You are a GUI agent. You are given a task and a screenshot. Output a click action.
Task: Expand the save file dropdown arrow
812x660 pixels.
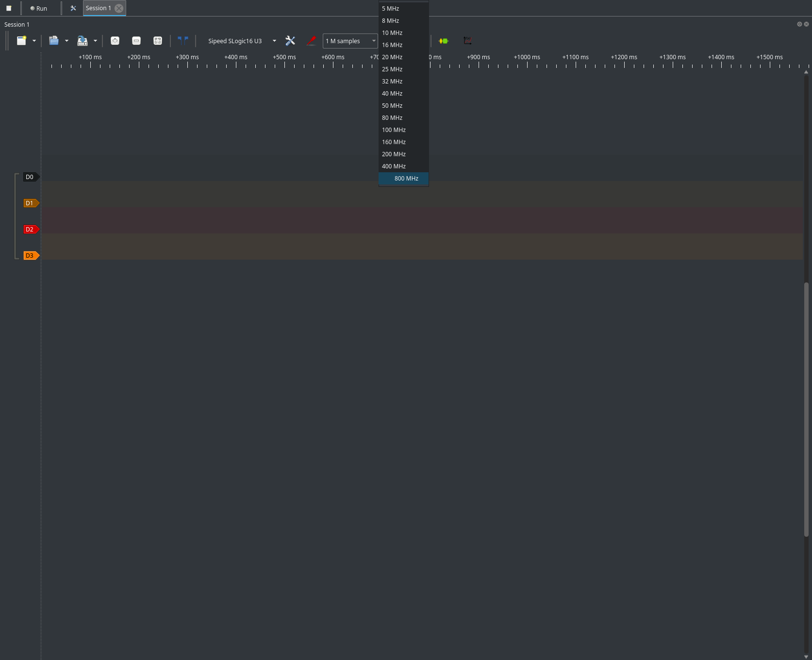pyautogui.click(x=95, y=41)
